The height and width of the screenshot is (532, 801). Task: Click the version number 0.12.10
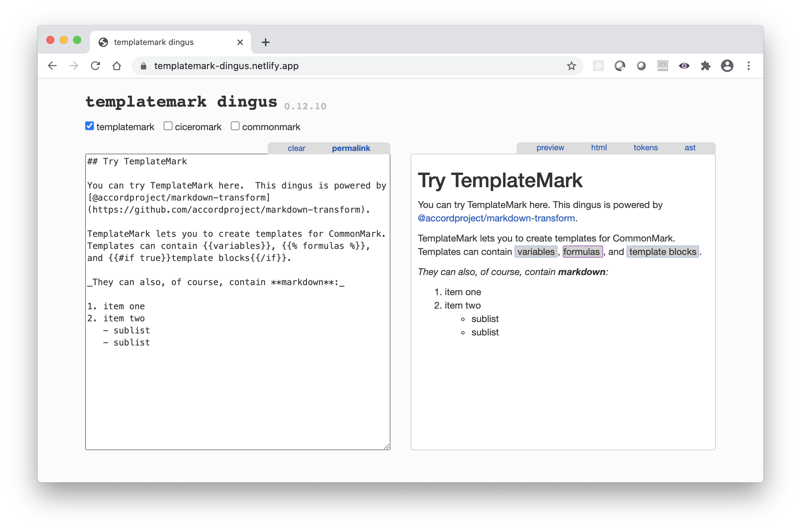click(x=305, y=107)
